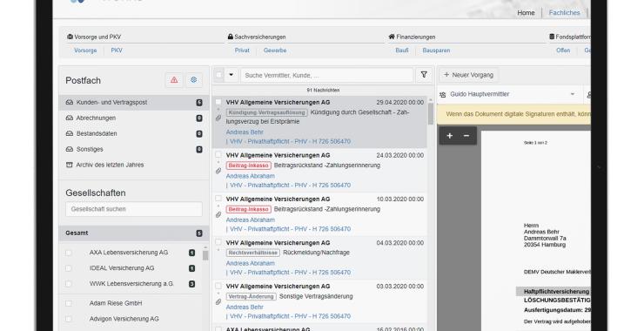Click the Gesellschaften list scrollbar

click(205, 255)
